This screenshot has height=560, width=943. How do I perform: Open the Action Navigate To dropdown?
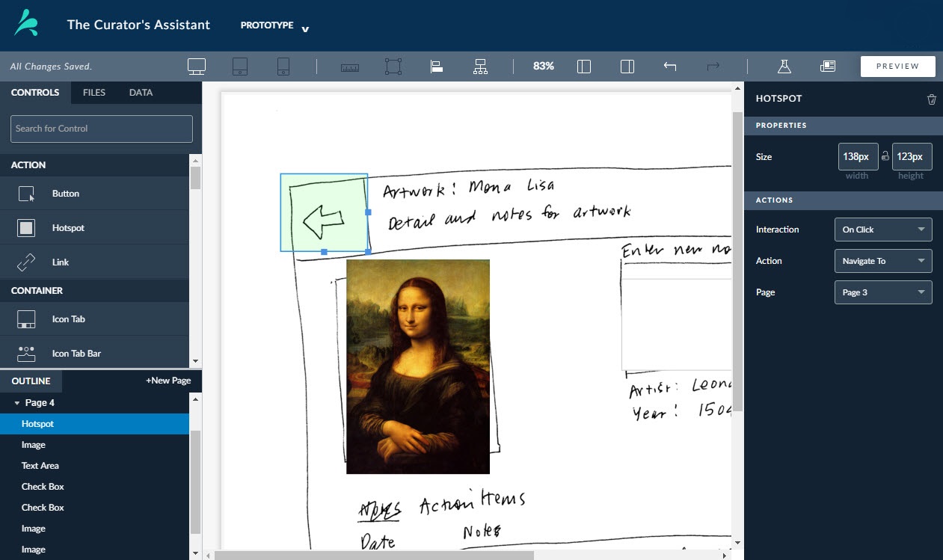[883, 261]
